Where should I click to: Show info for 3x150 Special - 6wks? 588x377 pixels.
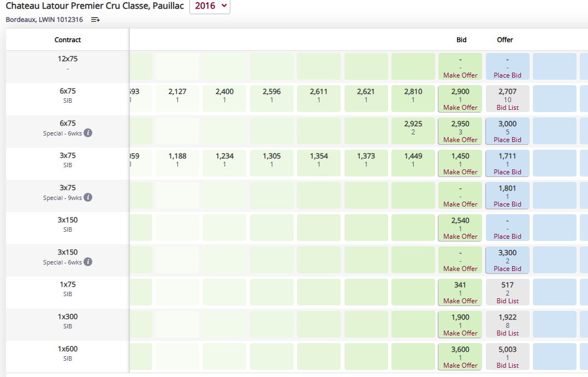[88, 262]
